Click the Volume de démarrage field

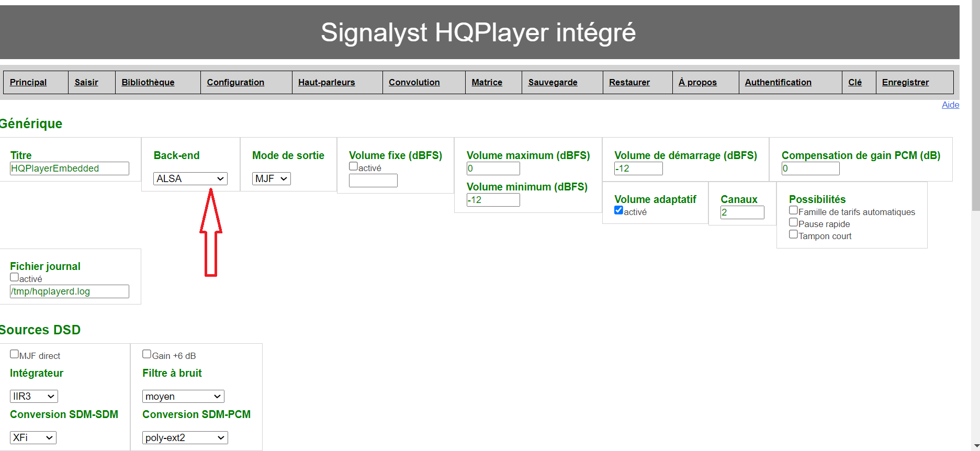(638, 168)
